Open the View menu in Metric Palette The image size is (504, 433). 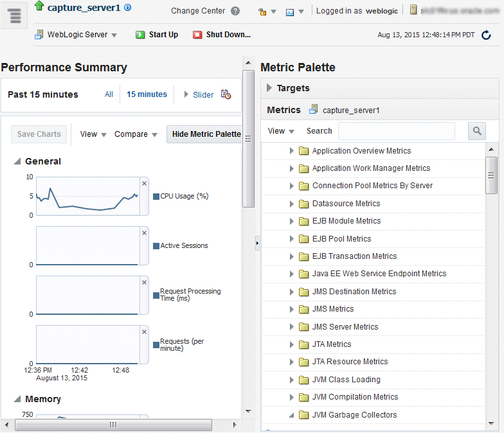[x=281, y=131]
